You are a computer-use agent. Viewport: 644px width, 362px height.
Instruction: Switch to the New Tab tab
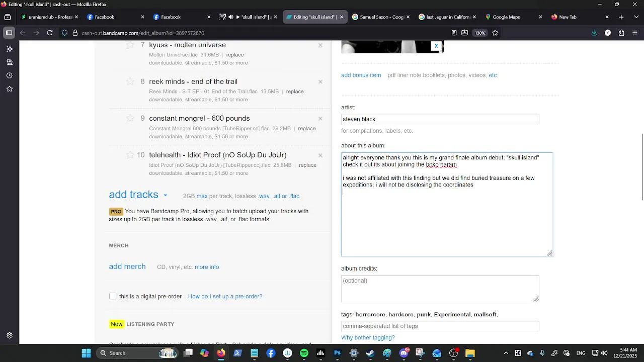point(580,17)
